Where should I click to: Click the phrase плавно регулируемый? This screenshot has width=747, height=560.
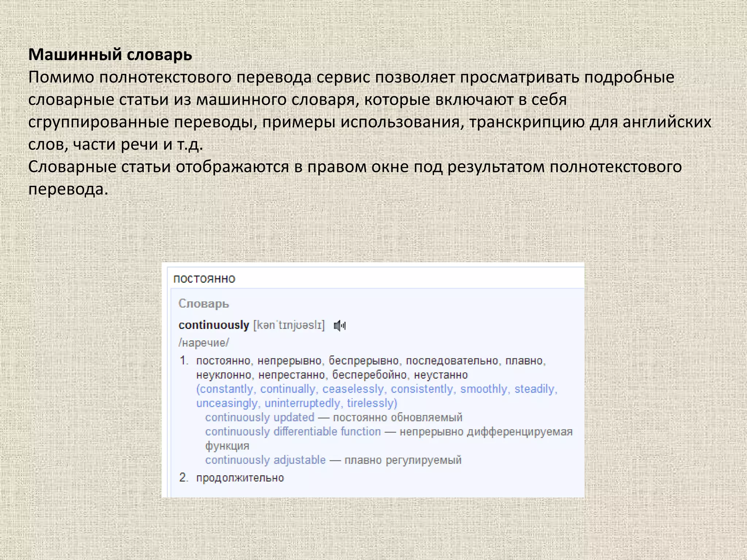pyautogui.click(x=403, y=460)
